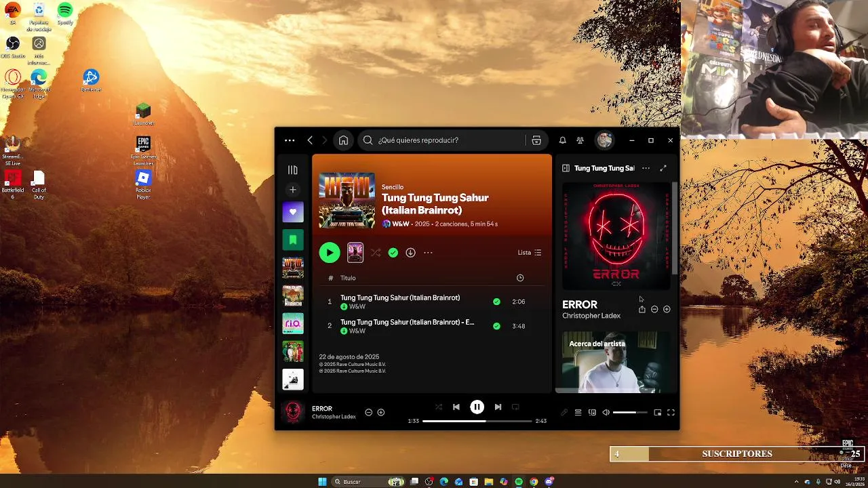Click the Título column header
The width and height of the screenshot is (868, 488).
pyautogui.click(x=348, y=278)
